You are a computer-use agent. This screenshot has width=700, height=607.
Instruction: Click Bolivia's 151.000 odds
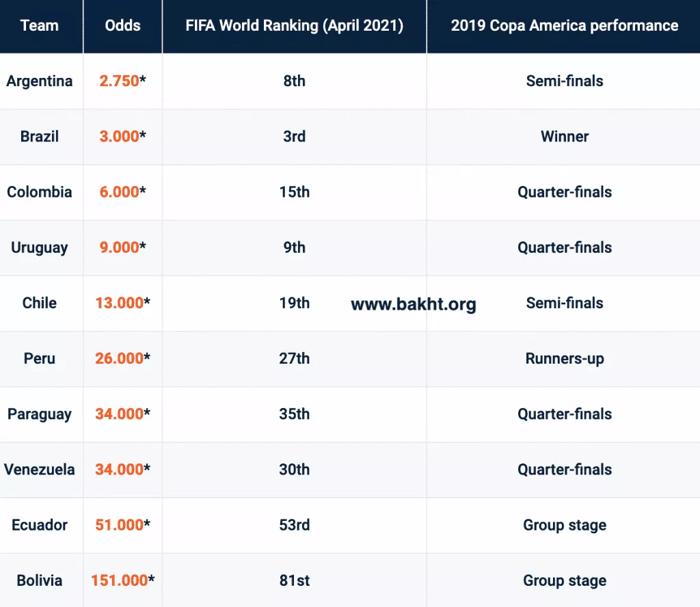tap(119, 580)
